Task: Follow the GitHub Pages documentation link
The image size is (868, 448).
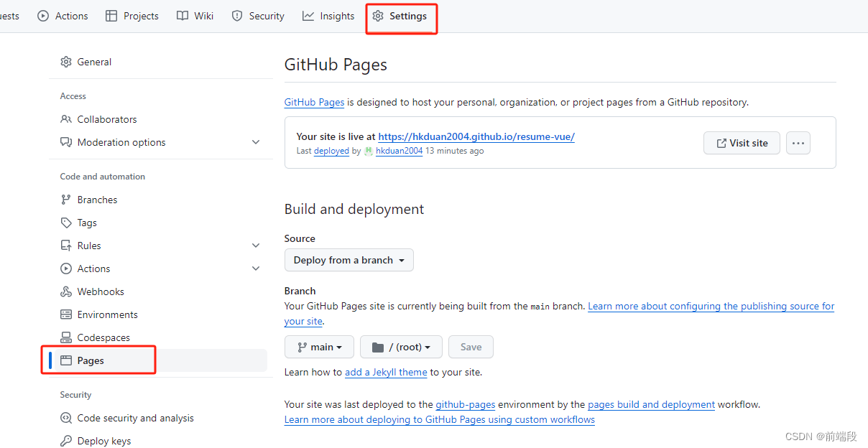Action: tap(314, 102)
